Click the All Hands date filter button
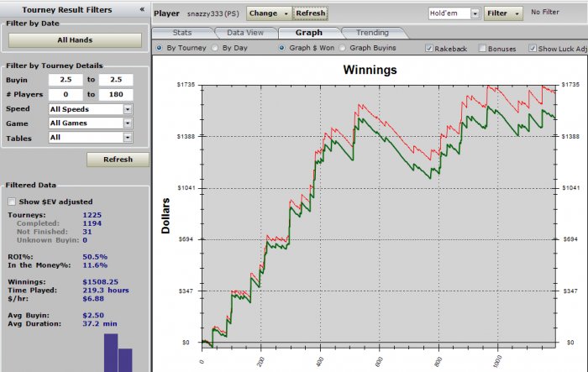The image size is (588, 372). [x=75, y=40]
